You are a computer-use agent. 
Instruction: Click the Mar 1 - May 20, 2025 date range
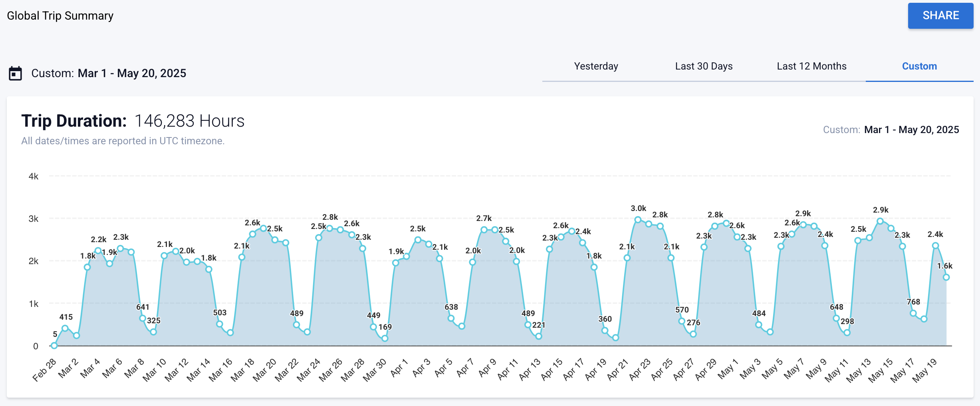133,74
